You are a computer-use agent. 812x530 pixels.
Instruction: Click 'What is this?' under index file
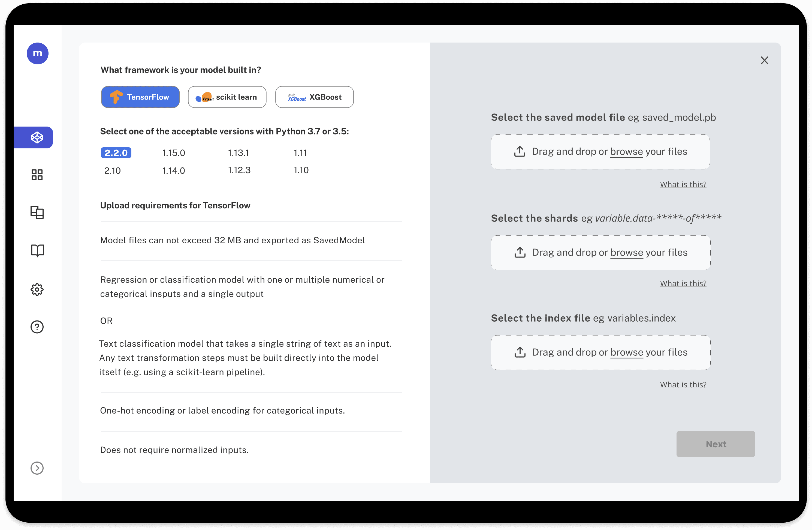683,385
